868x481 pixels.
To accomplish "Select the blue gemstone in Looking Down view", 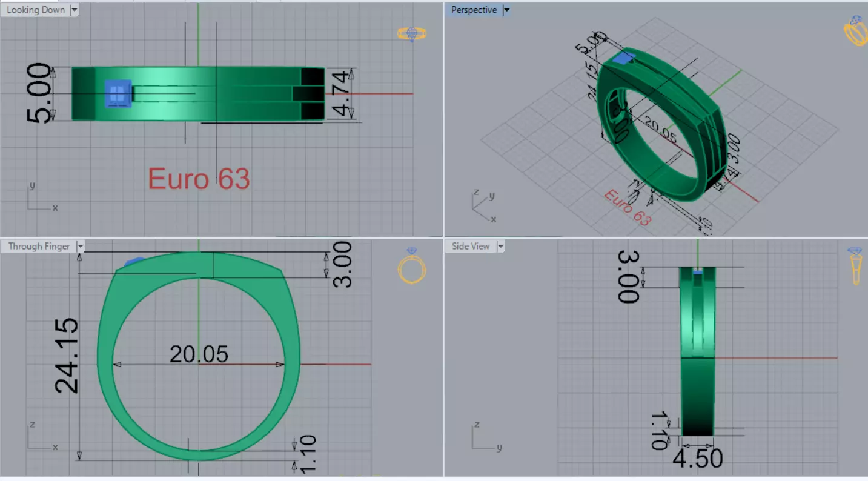I will click(x=118, y=93).
